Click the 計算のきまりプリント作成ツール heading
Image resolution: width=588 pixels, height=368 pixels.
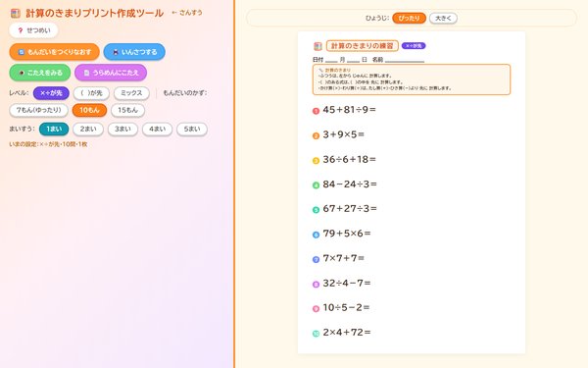(94, 13)
